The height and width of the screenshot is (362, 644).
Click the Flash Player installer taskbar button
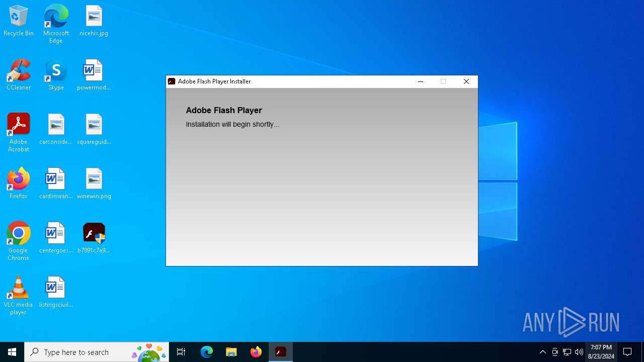281,352
